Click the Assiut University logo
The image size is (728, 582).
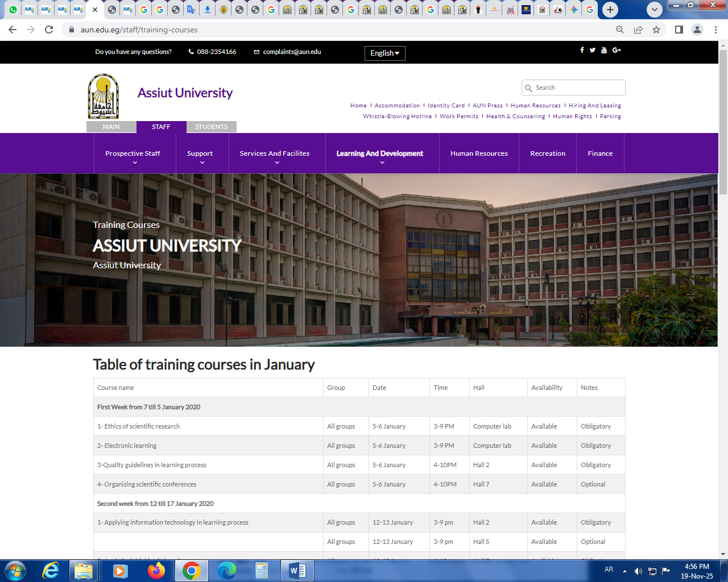point(103,96)
